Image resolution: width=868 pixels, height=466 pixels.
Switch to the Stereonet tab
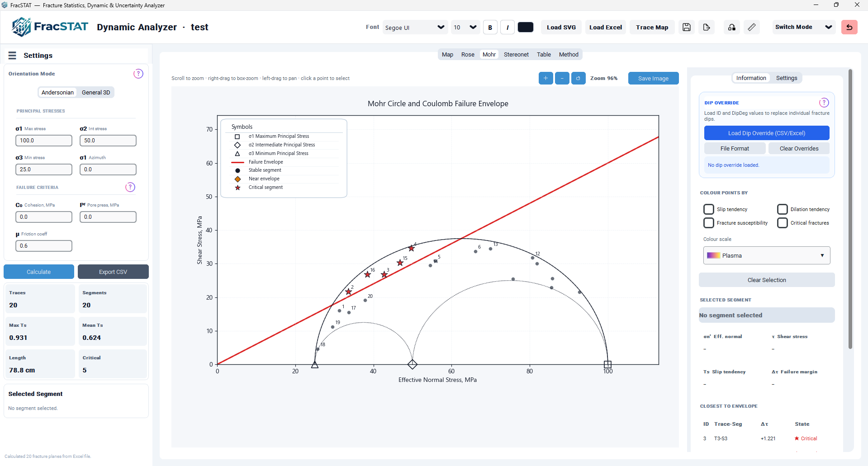[516, 54]
